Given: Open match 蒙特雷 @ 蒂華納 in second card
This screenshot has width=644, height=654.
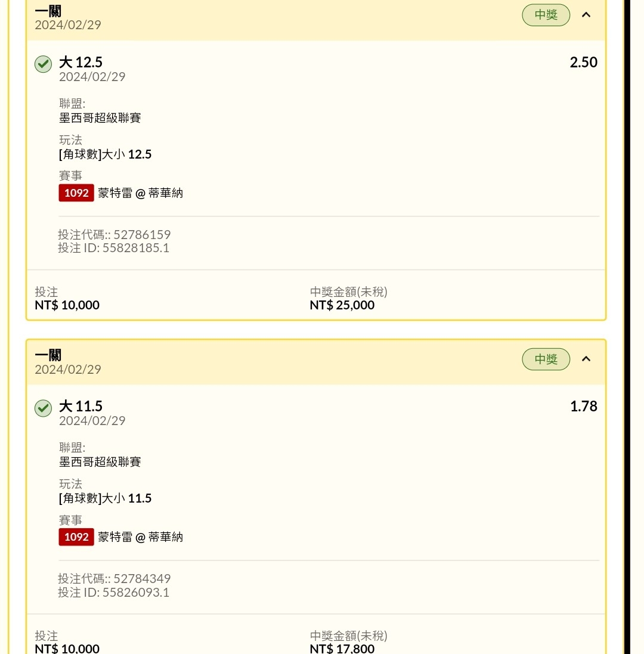Looking at the screenshot, I should pos(140,537).
